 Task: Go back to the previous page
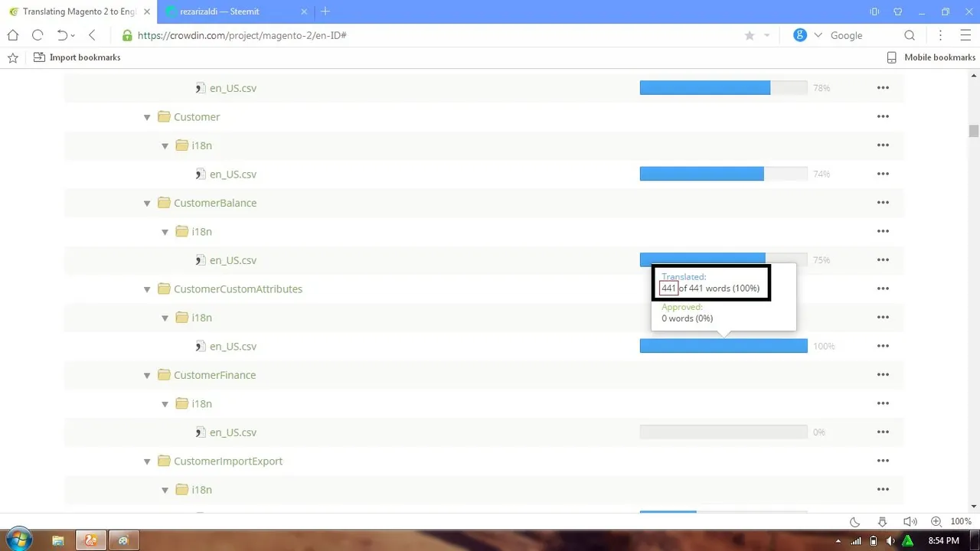(x=92, y=35)
